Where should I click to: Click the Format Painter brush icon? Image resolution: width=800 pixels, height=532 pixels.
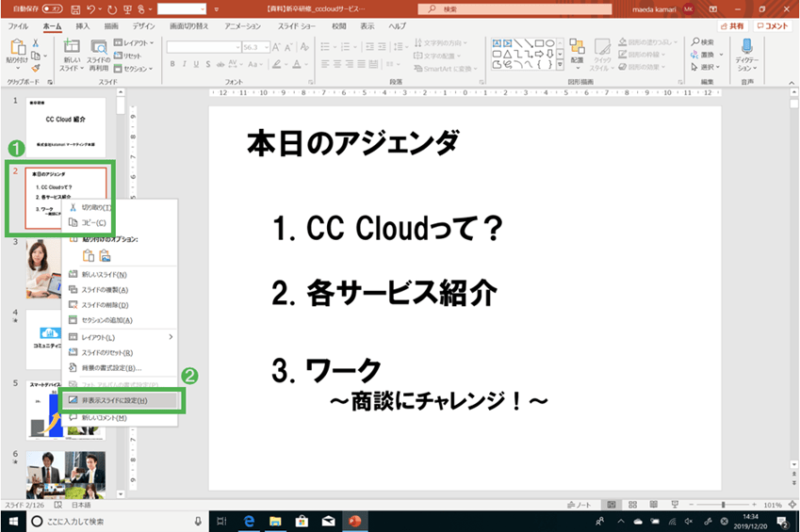click(x=36, y=68)
